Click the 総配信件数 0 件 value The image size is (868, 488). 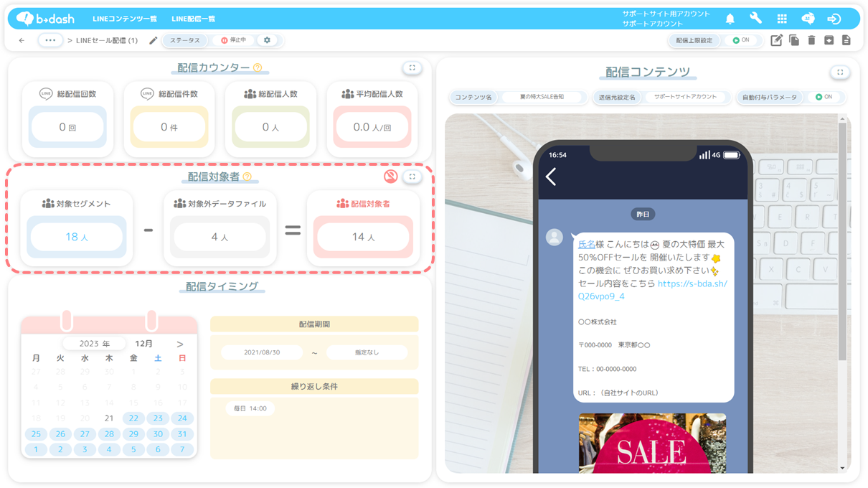tap(169, 127)
